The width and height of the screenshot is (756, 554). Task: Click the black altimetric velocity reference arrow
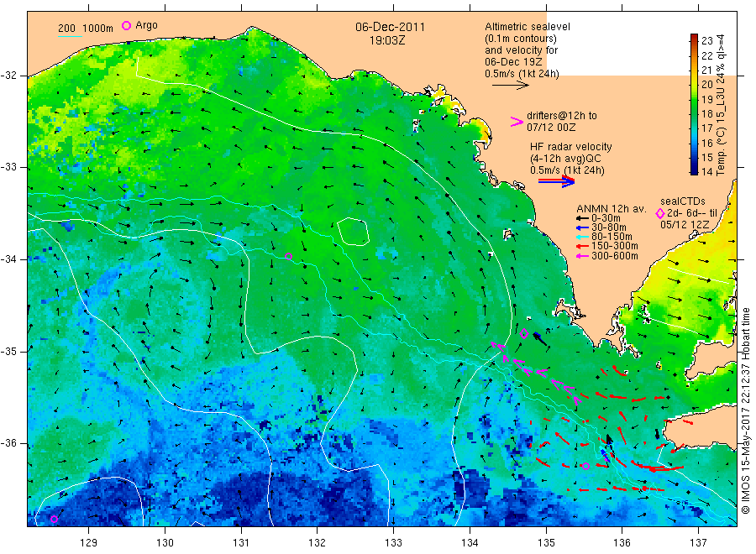click(510, 86)
